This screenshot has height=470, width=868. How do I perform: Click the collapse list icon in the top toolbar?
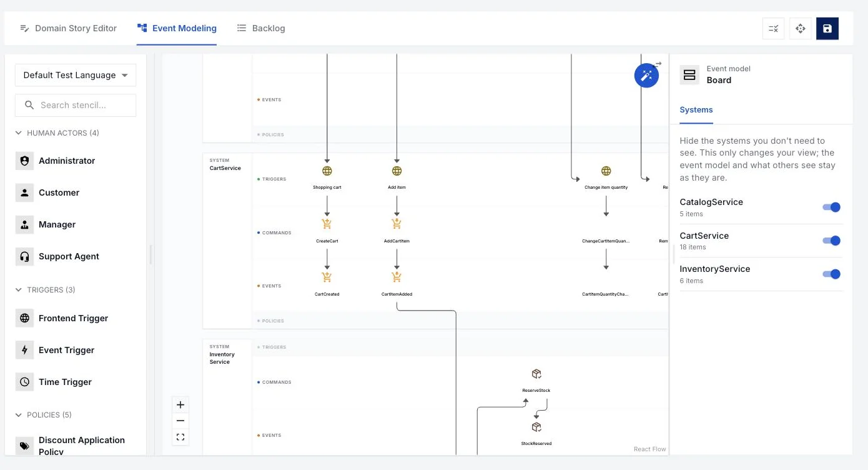pyautogui.click(x=773, y=29)
